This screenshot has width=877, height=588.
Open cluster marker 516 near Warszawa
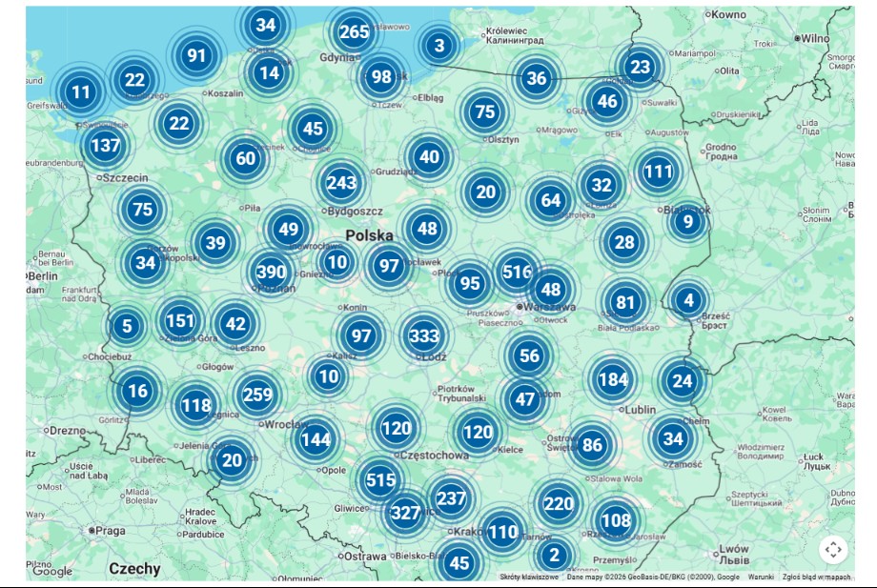tap(517, 273)
